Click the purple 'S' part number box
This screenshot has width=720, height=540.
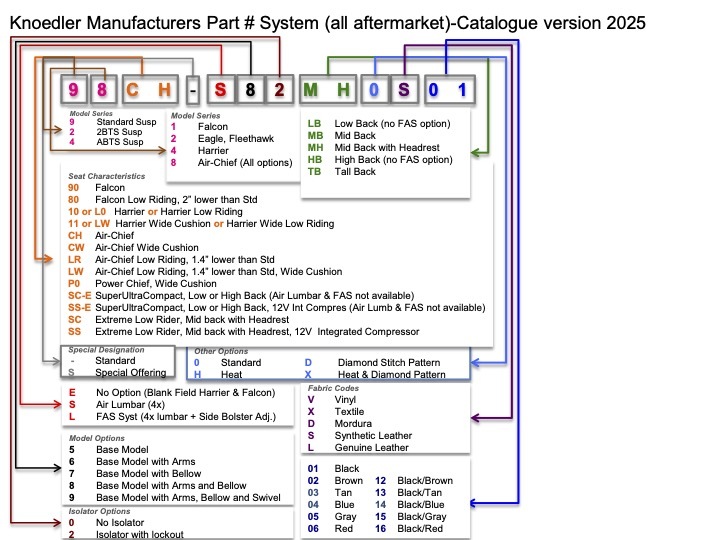404,90
